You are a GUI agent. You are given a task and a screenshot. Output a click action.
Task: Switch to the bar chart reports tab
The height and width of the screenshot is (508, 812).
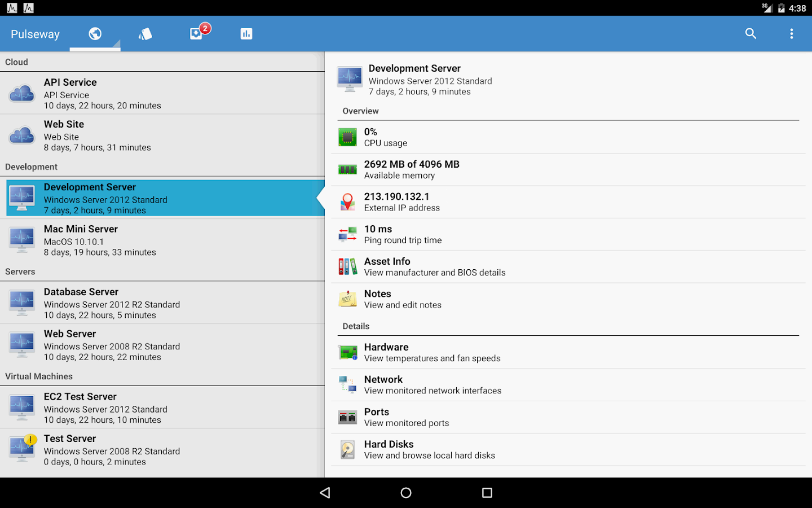(246, 33)
